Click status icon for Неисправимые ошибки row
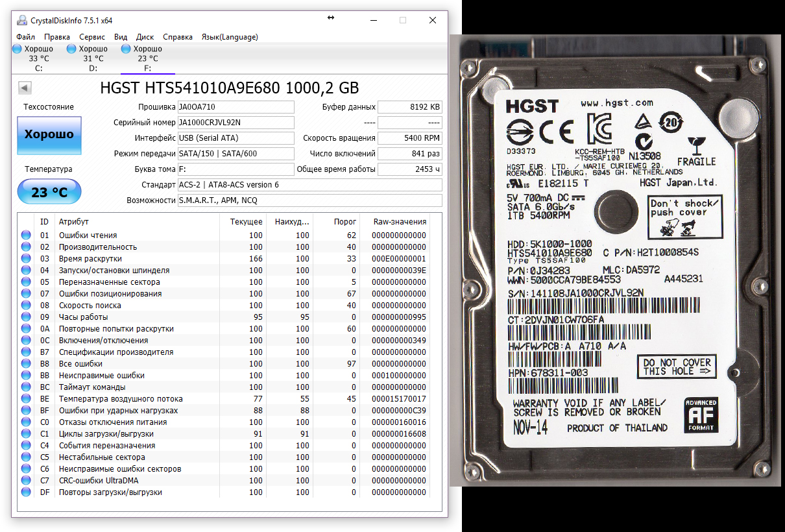This screenshot has width=785, height=532. [x=26, y=376]
